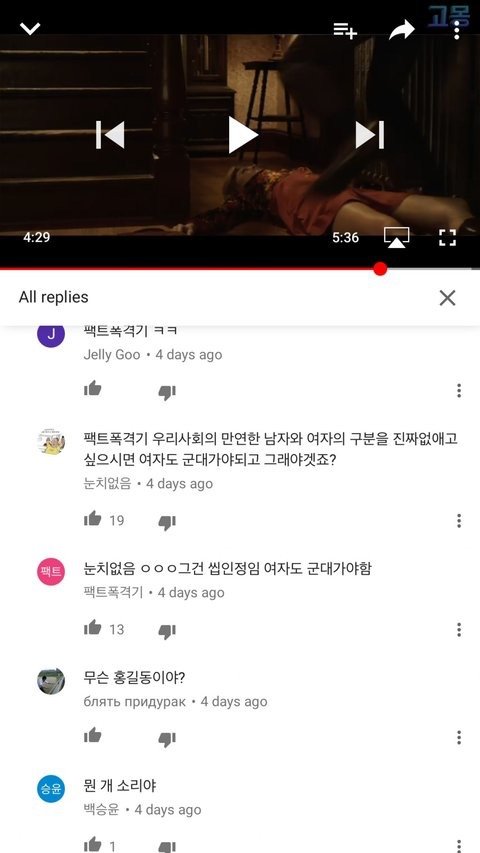Open options menu for Jelly Goo's reply
The image size is (480, 853).
coord(459,391)
